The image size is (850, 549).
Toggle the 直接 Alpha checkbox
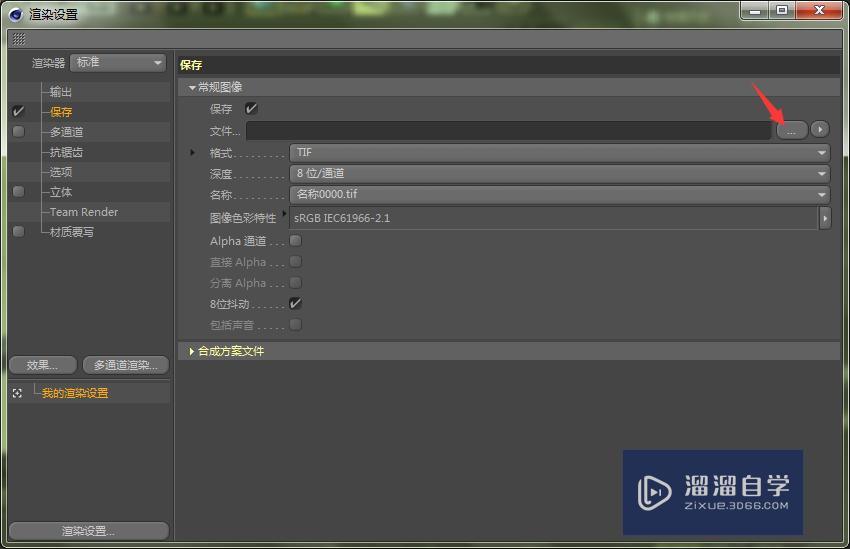(x=295, y=262)
